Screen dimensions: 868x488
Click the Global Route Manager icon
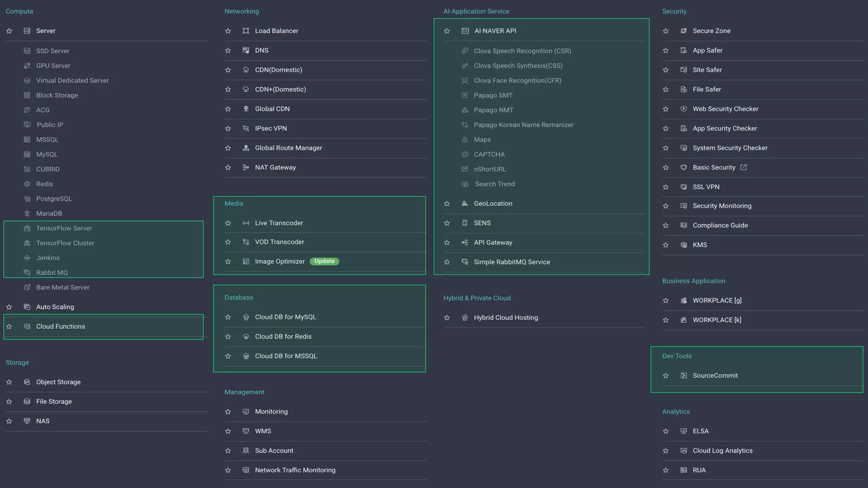[x=246, y=148]
